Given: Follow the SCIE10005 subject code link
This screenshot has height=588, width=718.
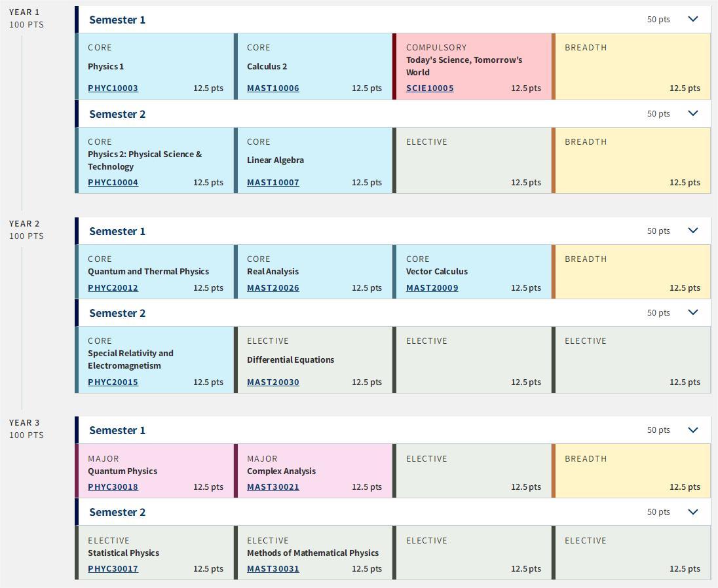Looking at the screenshot, I should coord(430,88).
